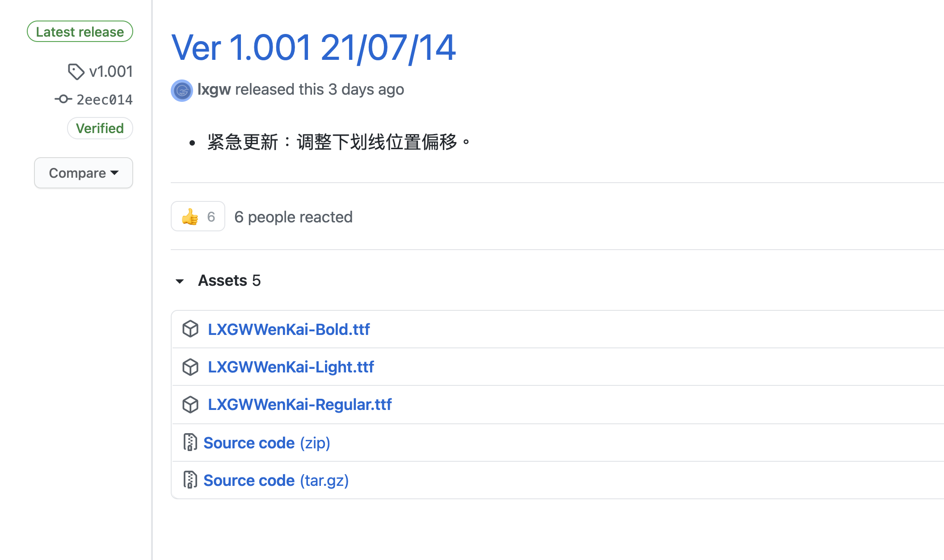Open the lxgw username link
944x560 pixels.
[214, 90]
